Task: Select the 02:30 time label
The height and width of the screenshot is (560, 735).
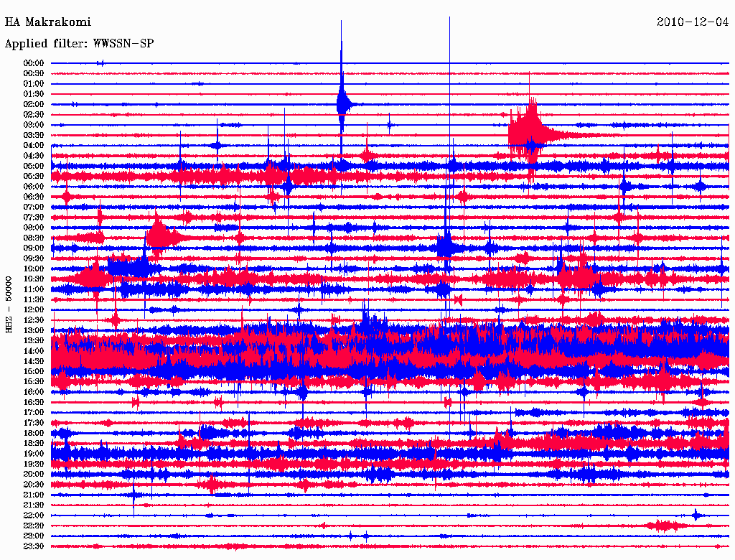Action: point(34,114)
